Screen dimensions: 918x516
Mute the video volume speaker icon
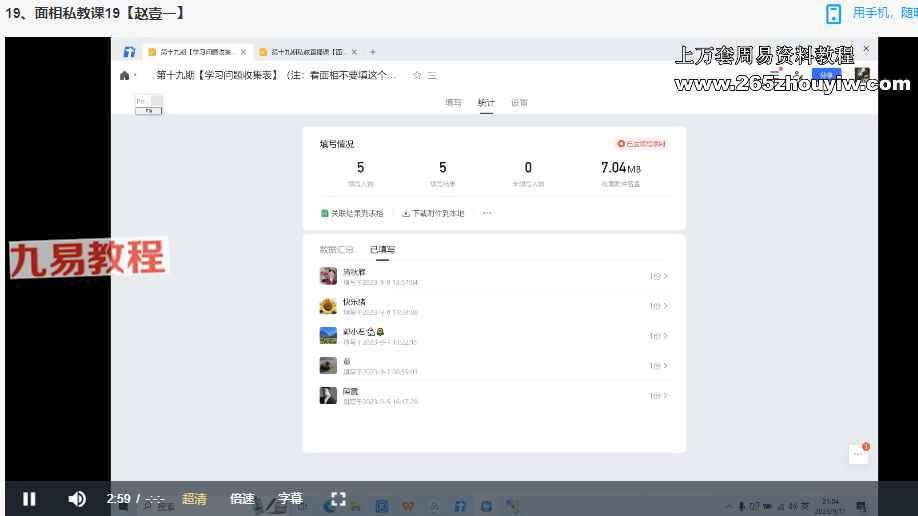[77, 499]
